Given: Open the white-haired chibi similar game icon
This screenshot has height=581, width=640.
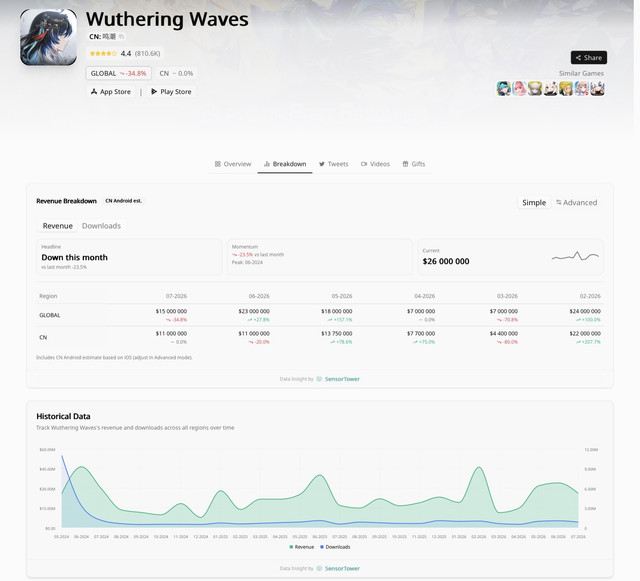Looking at the screenshot, I should 550,88.
